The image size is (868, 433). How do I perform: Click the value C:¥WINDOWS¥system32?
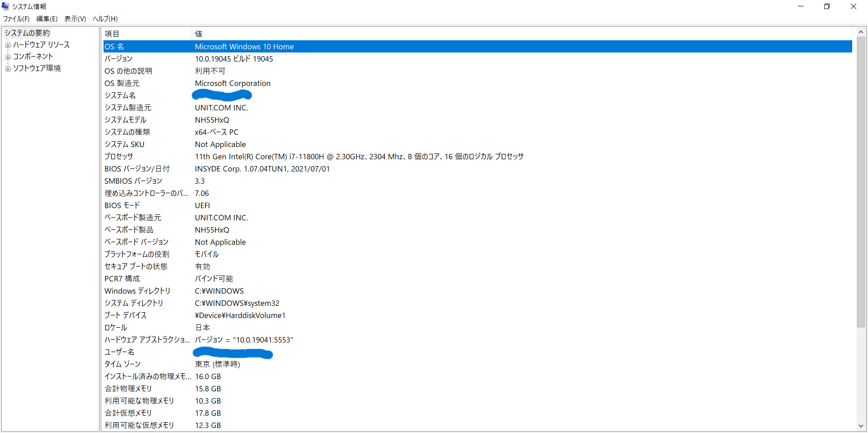click(237, 303)
